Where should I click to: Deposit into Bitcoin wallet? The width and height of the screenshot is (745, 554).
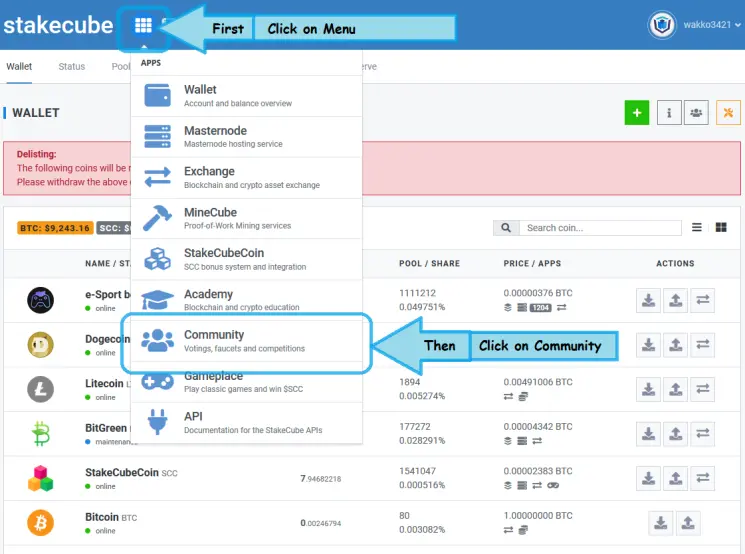point(660,523)
